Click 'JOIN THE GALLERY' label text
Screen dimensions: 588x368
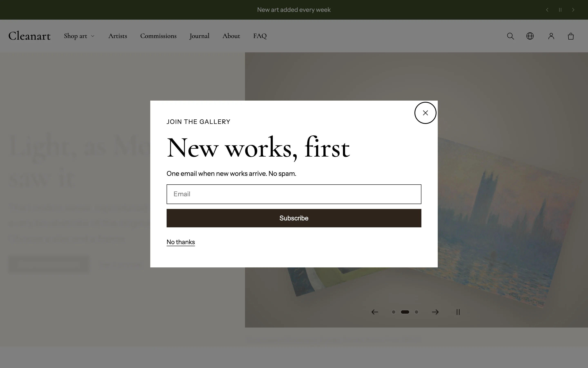[x=198, y=122]
